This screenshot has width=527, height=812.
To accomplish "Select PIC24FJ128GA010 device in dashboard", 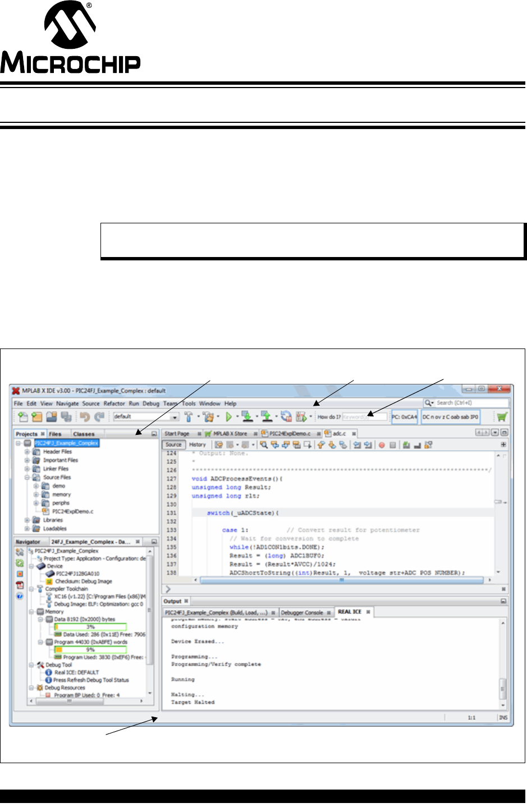I will pyautogui.click(x=77, y=574).
